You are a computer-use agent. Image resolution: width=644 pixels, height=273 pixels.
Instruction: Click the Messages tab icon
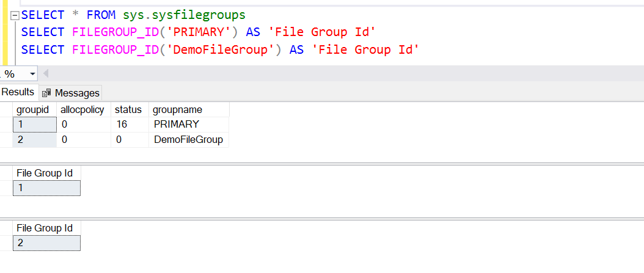coord(46,93)
